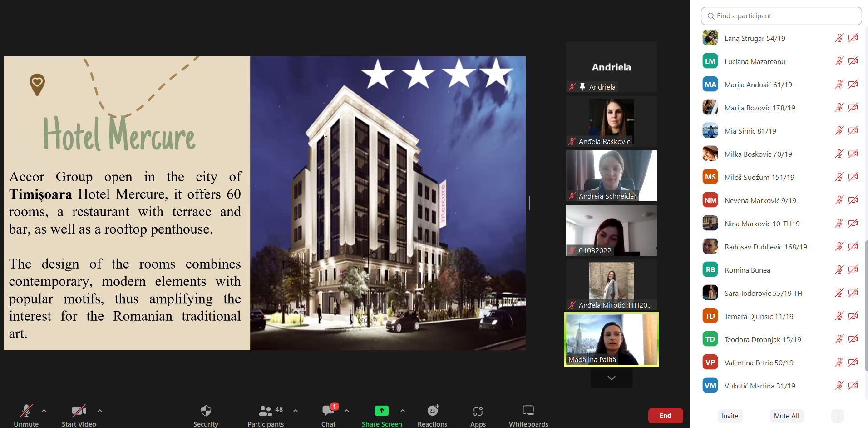The image size is (868, 428).
Task: Click Radosav Dubljevic's muted microphone icon
Action: pyautogui.click(x=839, y=247)
